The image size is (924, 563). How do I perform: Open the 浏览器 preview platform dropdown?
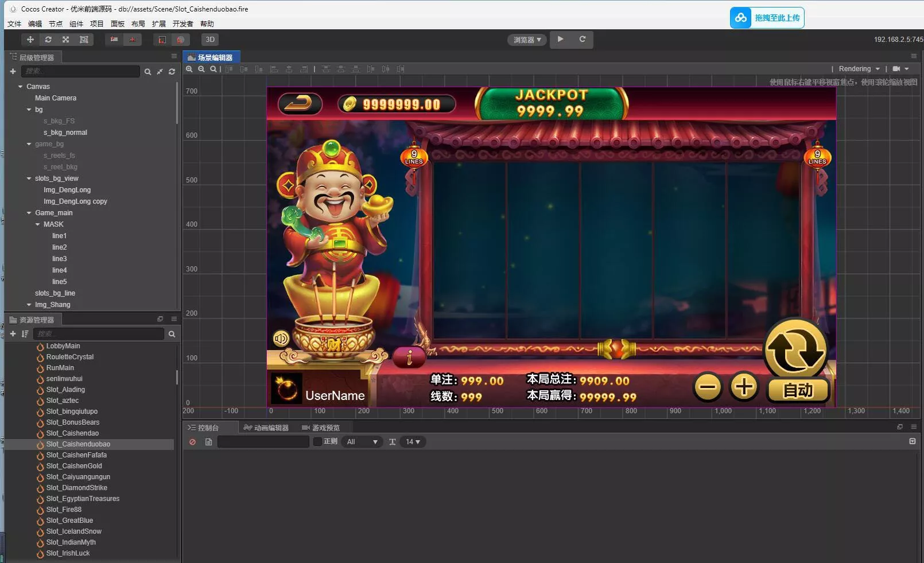[x=527, y=40]
